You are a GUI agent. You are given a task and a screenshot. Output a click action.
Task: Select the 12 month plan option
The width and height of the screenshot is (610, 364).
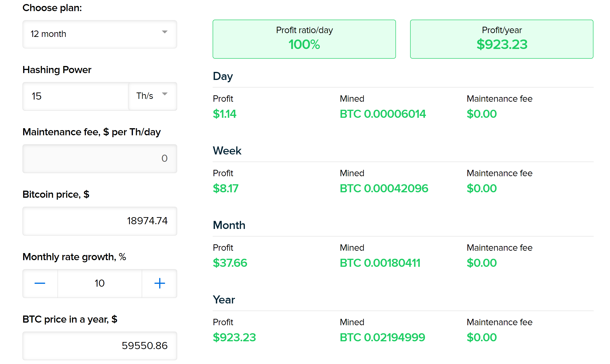pos(99,35)
